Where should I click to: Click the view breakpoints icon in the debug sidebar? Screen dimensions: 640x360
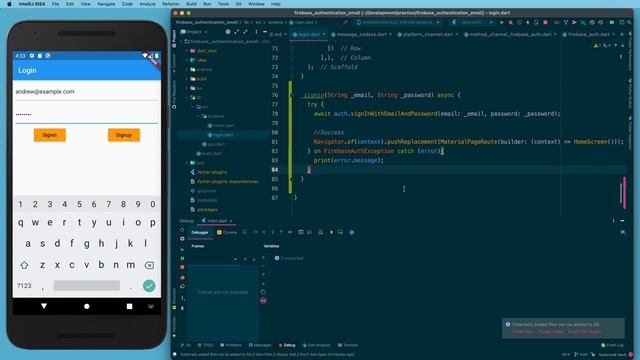click(182, 277)
